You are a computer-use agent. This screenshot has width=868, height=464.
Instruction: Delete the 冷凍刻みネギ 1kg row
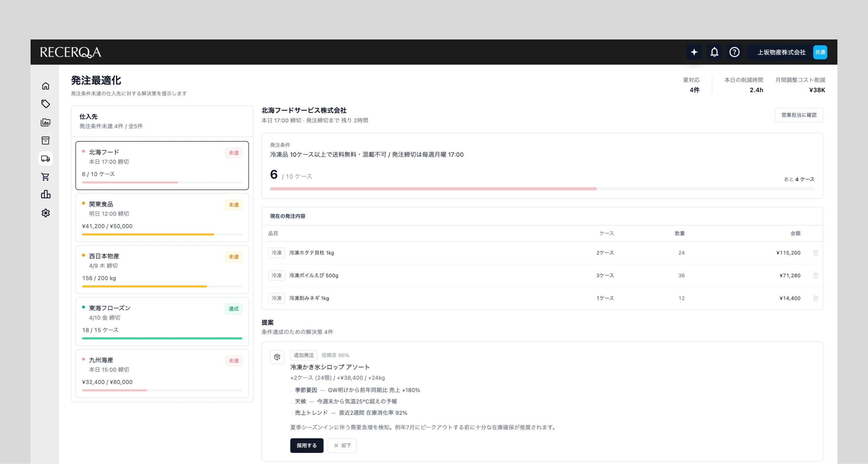click(x=815, y=298)
